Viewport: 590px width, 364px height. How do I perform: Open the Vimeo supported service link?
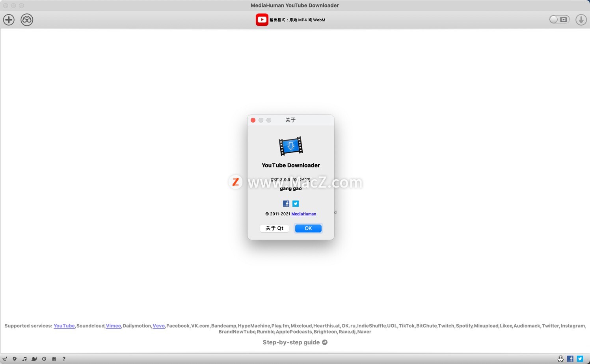pos(114,326)
